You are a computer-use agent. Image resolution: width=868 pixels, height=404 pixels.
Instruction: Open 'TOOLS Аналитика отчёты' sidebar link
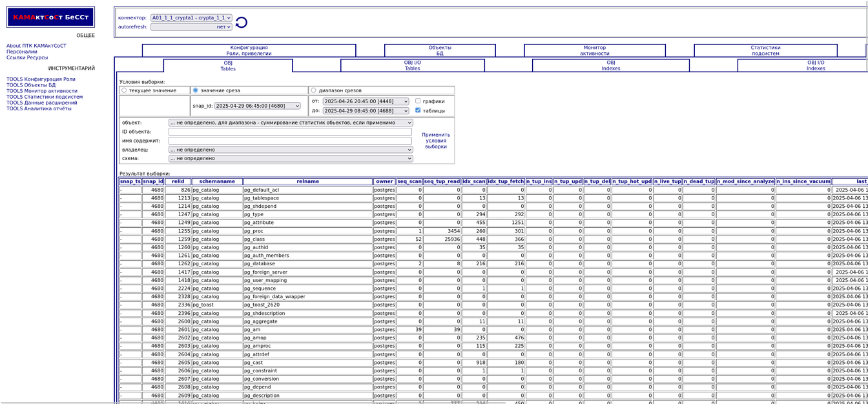pos(39,108)
